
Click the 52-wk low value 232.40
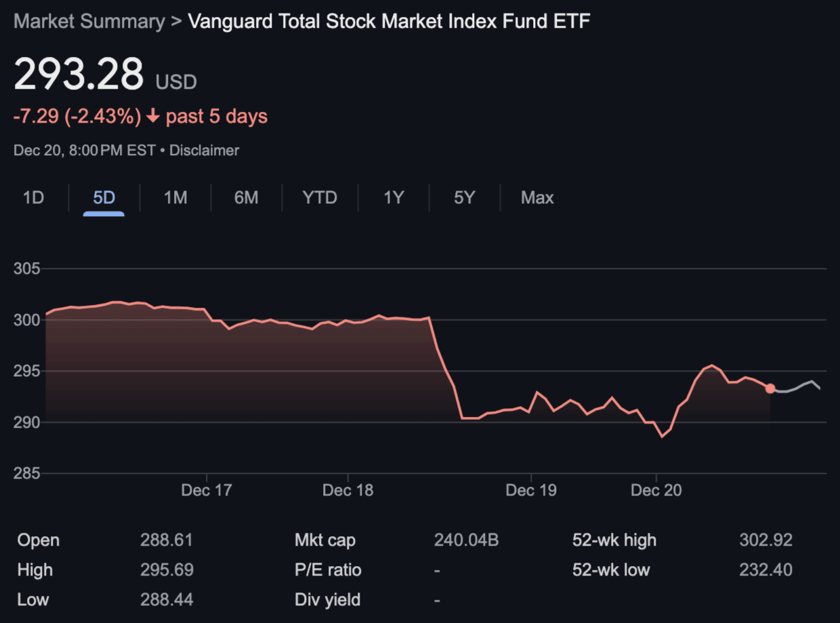click(766, 570)
